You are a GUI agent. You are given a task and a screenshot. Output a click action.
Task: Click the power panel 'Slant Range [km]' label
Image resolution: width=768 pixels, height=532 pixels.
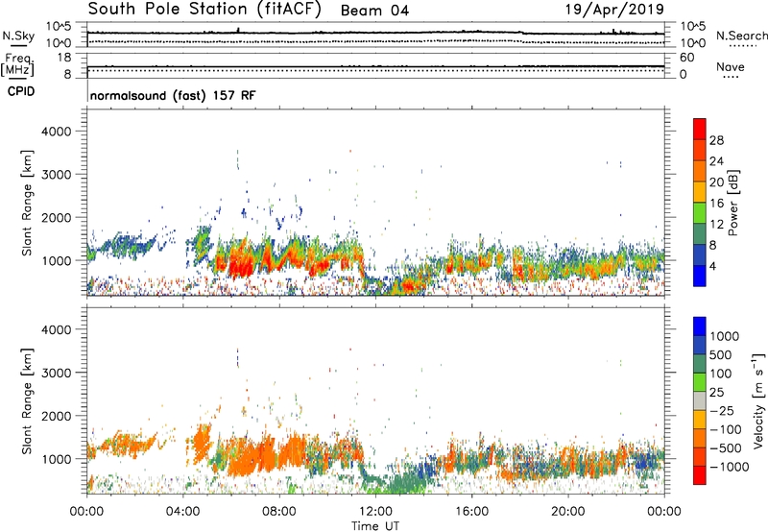tap(27, 203)
